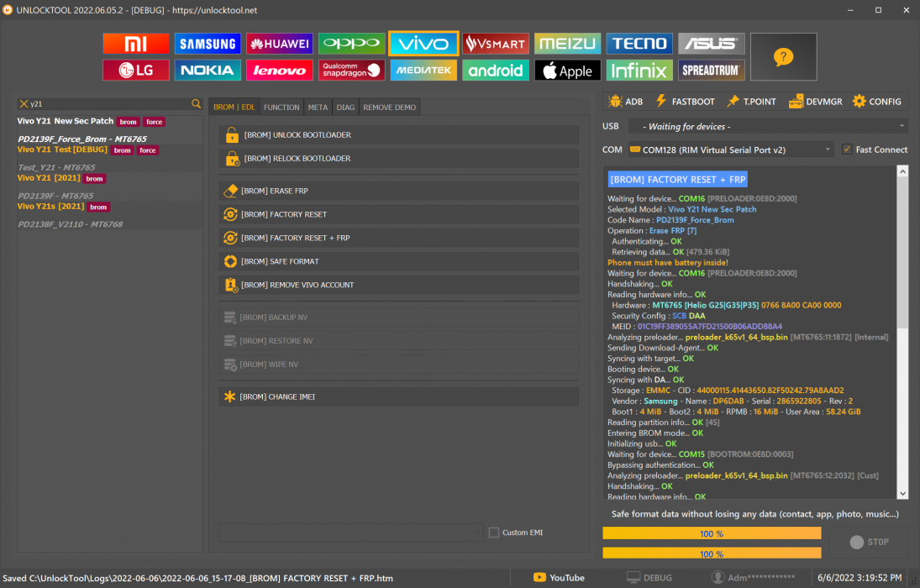Screen dimensions: 920x588
Task: Open DEVMGR device manager
Action: [815, 102]
